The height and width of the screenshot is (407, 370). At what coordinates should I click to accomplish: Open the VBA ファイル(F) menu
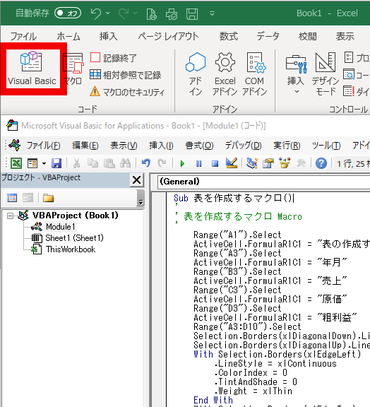[43, 145]
